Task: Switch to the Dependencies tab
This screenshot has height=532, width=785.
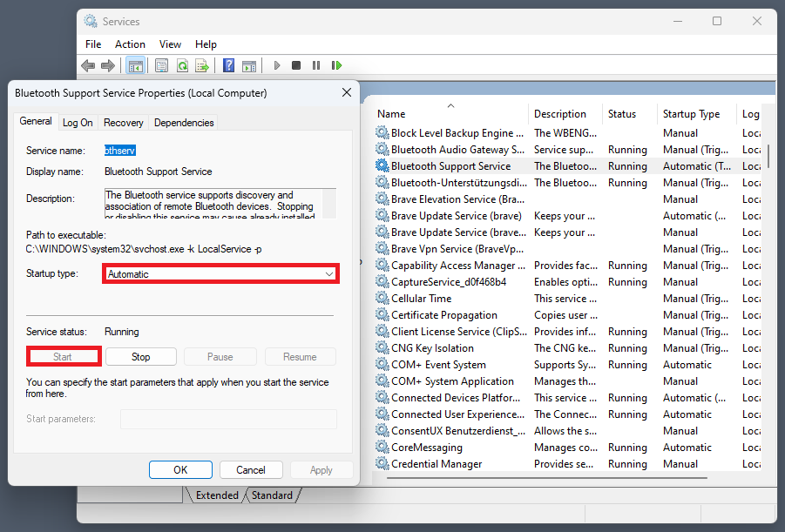Action: point(184,123)
